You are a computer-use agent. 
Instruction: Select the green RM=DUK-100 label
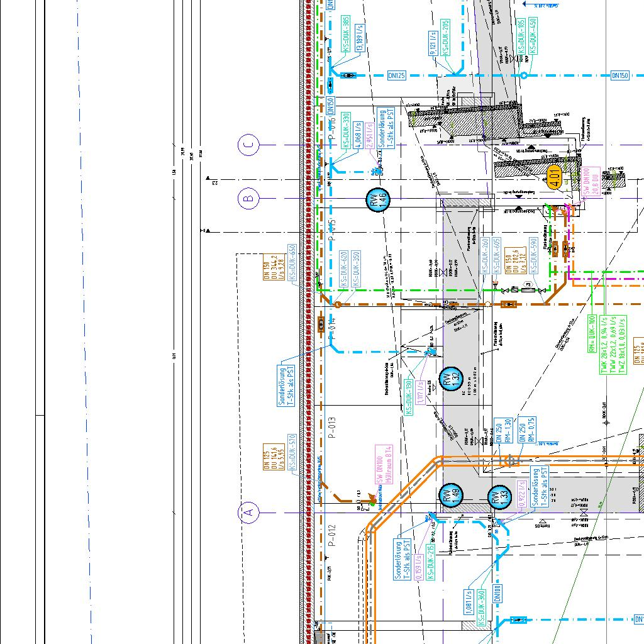[x=592, y=335]
